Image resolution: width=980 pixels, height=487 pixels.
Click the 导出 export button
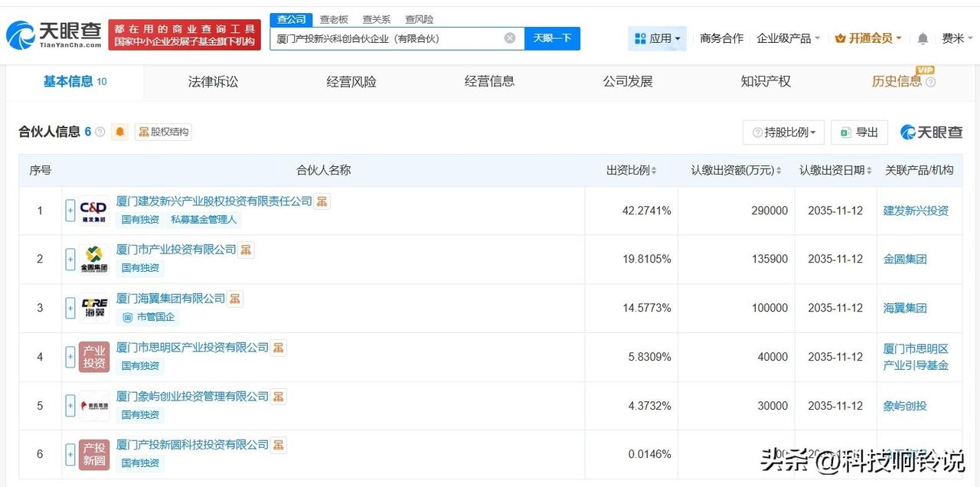pyautogui.click(x=859, y=132)
